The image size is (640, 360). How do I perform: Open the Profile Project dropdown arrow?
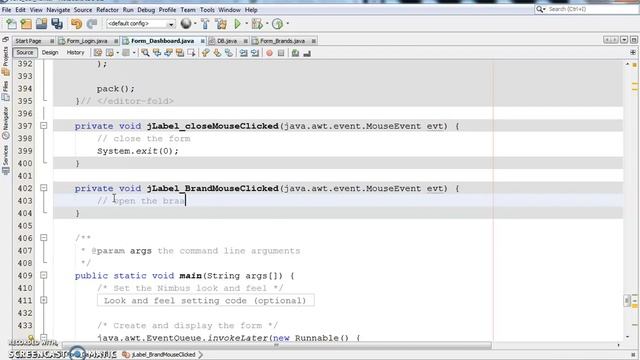point(288,24)
